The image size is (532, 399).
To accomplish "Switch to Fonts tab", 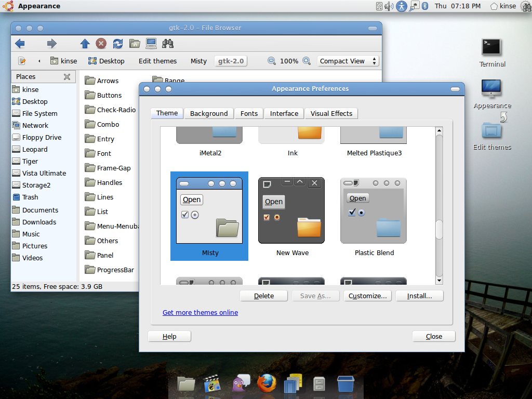I will click(x=249, y=113).
